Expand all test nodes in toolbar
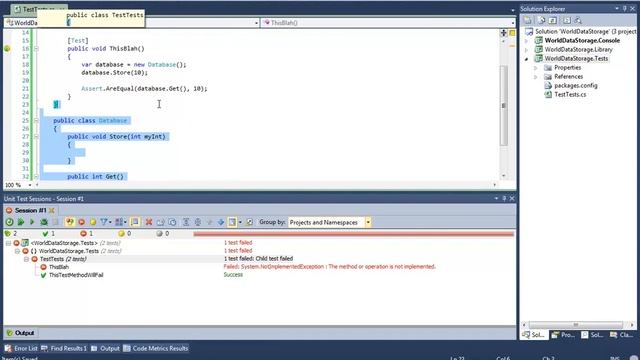Screen dimensions: 640x360 coord(186,222)
